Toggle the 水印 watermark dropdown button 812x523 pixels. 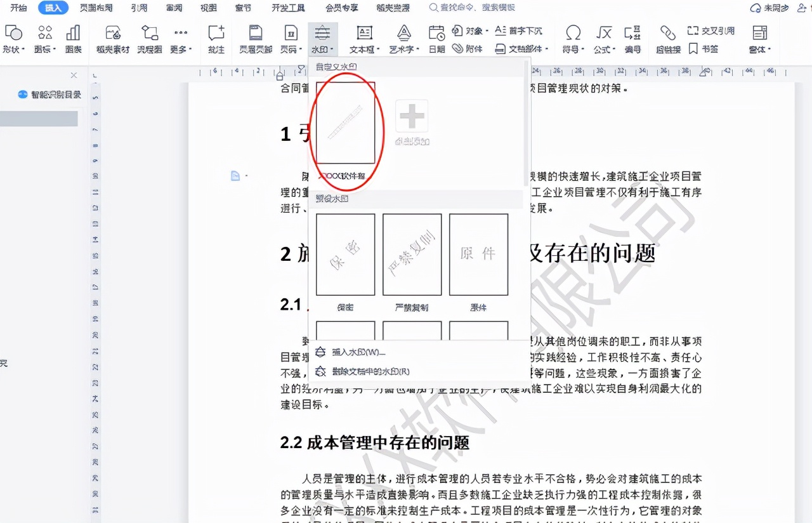(323, 39)
